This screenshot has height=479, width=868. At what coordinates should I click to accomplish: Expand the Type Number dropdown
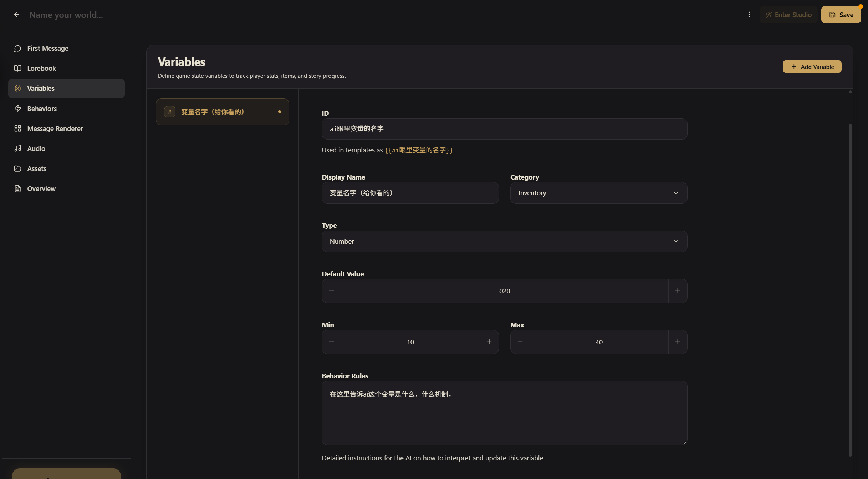coord(504,241)
